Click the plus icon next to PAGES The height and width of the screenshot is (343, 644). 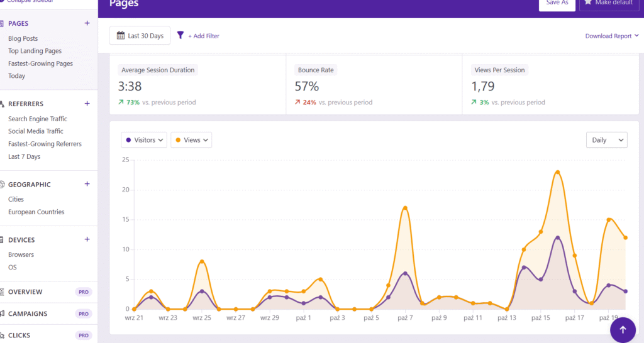(x=87, y=23)
